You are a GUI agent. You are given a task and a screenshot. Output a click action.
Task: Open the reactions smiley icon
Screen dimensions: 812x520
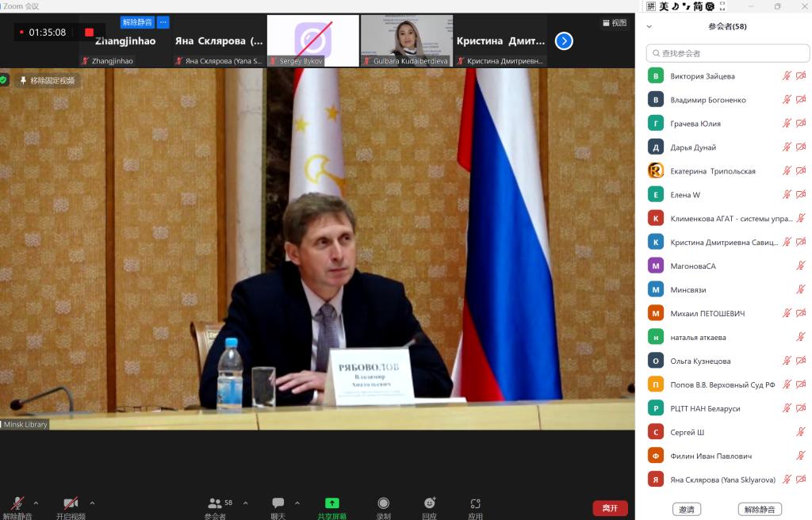coord(429,503)
